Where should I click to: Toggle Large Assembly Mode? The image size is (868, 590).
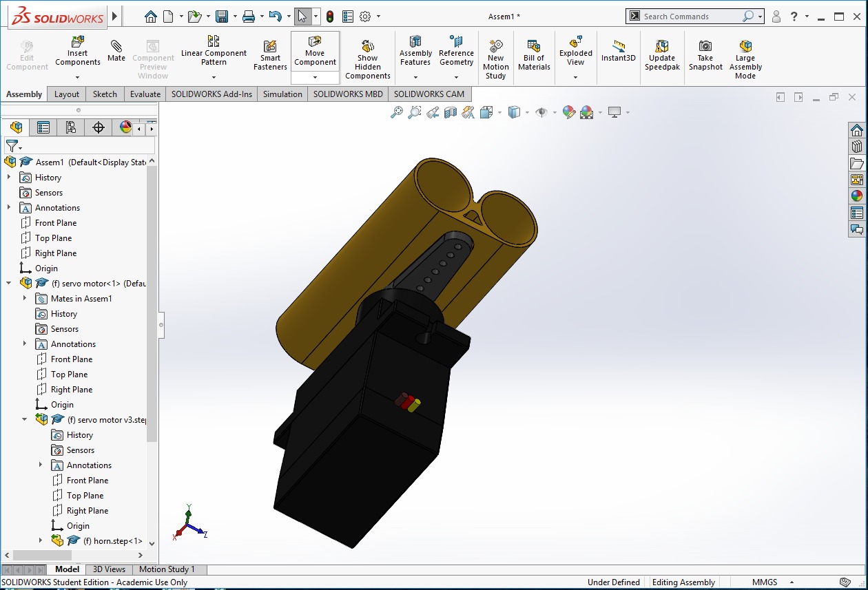[745, 60]
